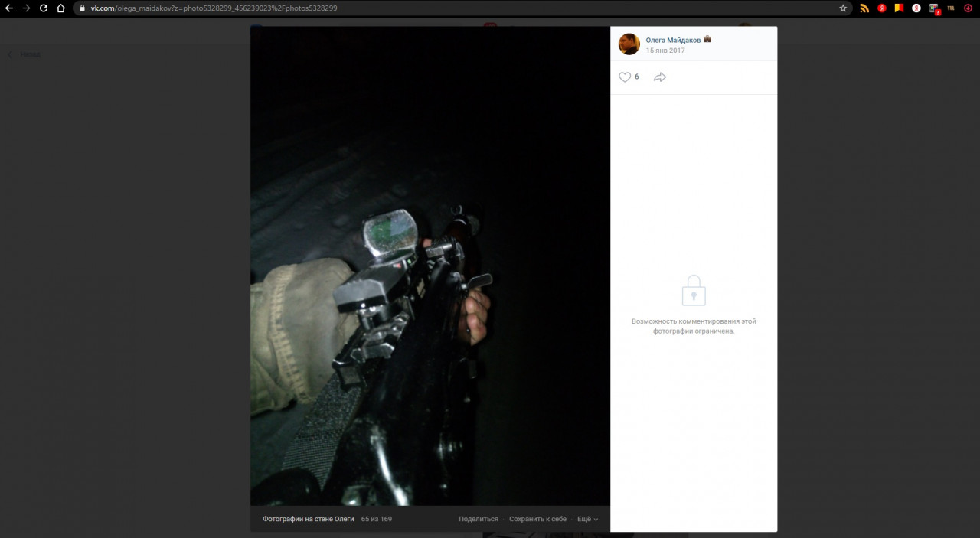
Task: Open Олега Майдаков profile link
Action: tap(673, 40)
